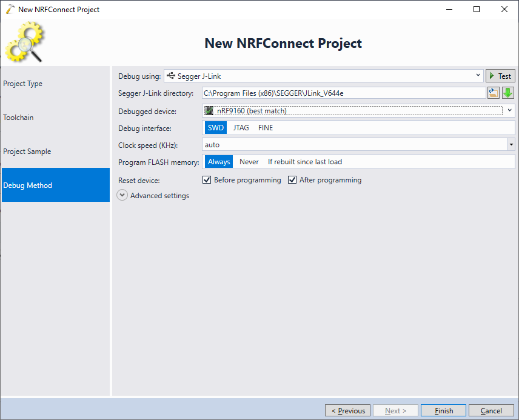
Task: Click the Test button with play icon
Action: tap(500, 76)
